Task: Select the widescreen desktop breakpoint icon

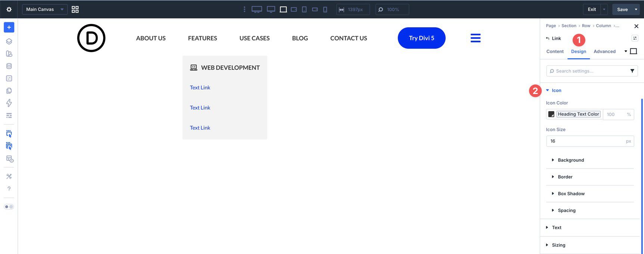Action: [x=257, y=9]
